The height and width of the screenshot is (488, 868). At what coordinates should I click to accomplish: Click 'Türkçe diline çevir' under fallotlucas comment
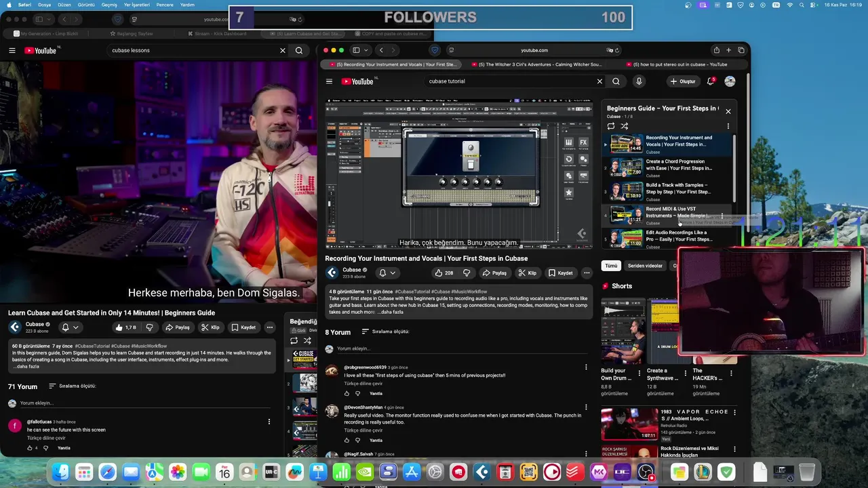pos(46,438)
